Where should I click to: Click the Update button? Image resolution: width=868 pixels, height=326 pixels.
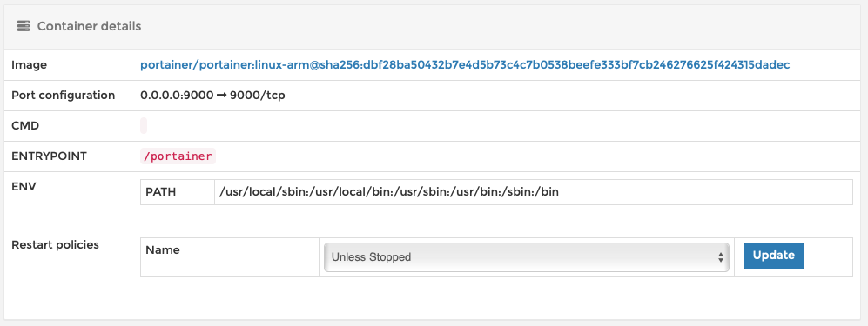pos(773,256)
